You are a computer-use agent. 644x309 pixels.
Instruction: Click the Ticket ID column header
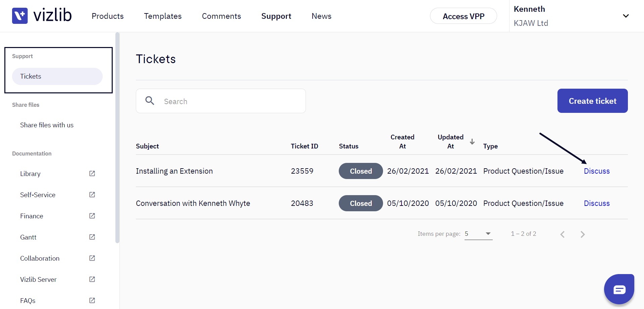304,146
